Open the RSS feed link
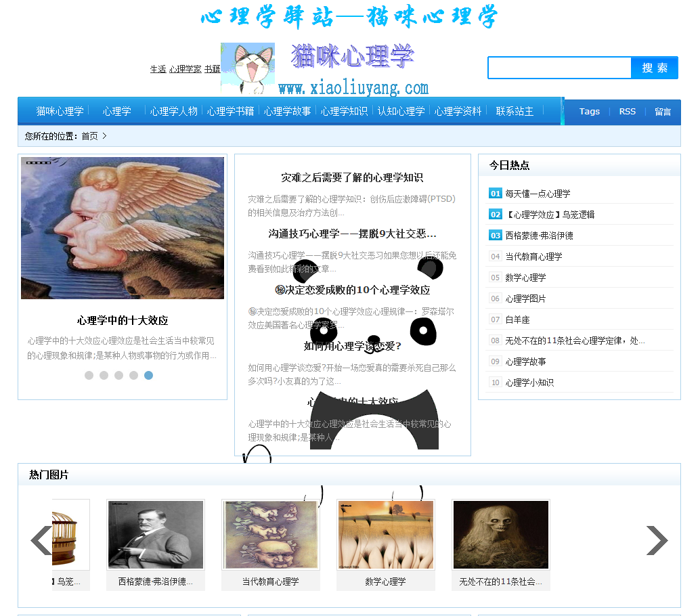 click(628, 112)
